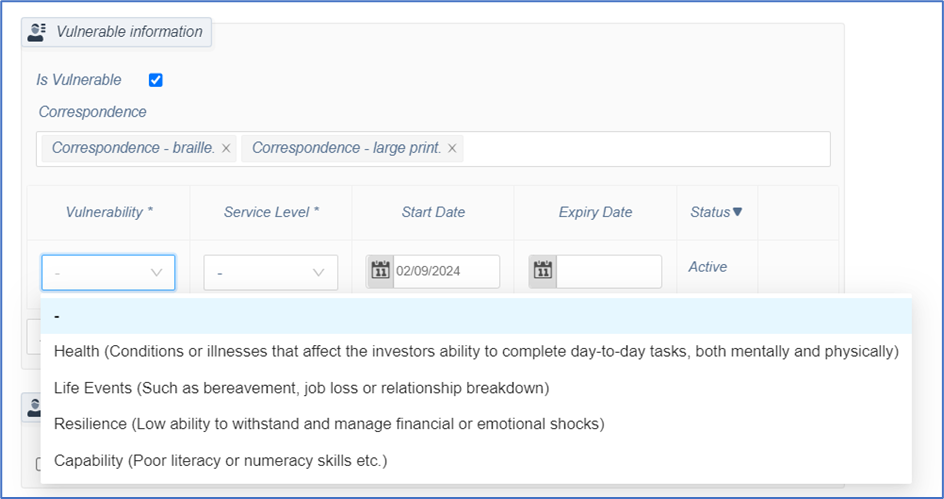The image size is (944, 499).
Task: Open the Expiry Date calendar picker icon
Action: (543, 271)
